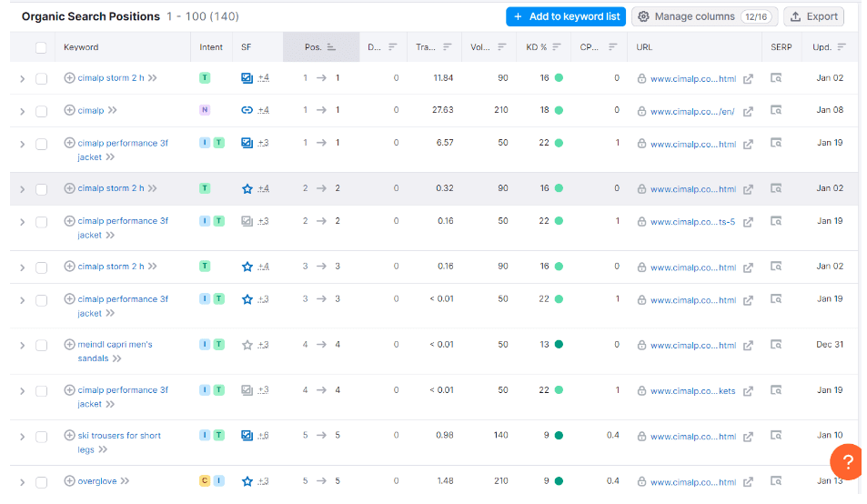Click star SERP feature in meindl capri row
This screenshot has width=867, height=504.
247,345
